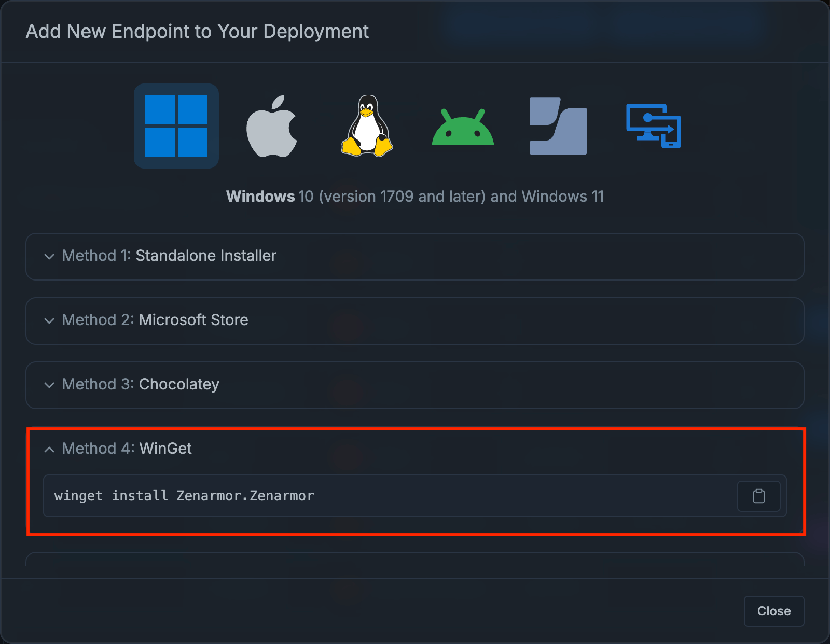
Task: Select the Android platform icon
Action: point(462,126)
